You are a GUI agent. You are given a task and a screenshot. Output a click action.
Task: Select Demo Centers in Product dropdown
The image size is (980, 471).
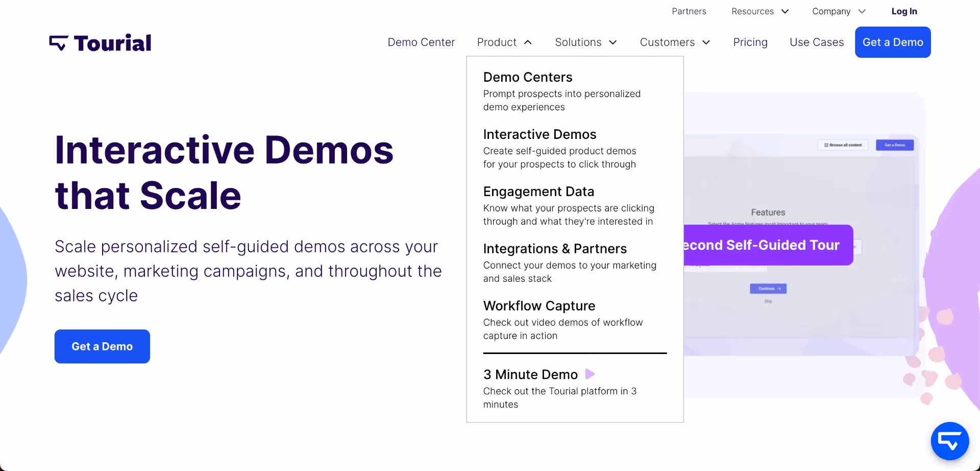pyautogui.click(x=528, y=77)
